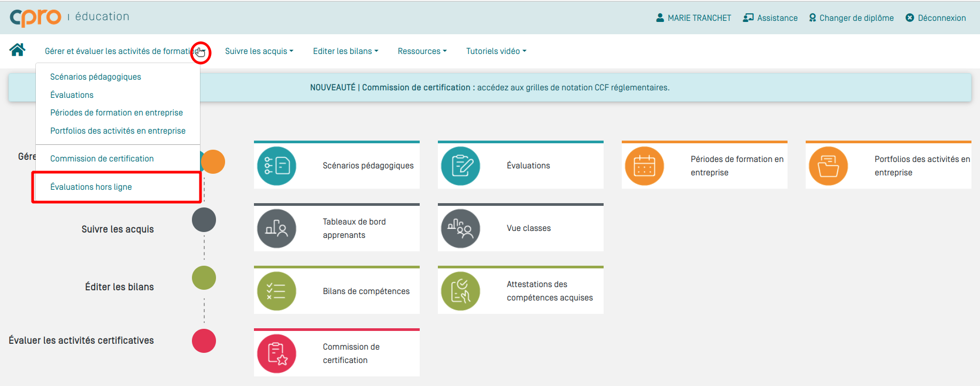Expand the Editer les bilans dropdown

(x=345, y=51)
